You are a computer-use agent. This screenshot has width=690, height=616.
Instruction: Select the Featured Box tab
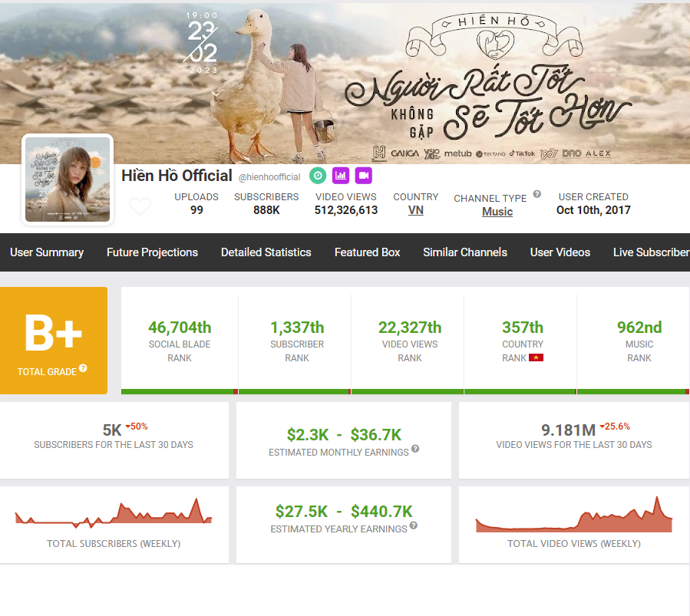point(368,252)
